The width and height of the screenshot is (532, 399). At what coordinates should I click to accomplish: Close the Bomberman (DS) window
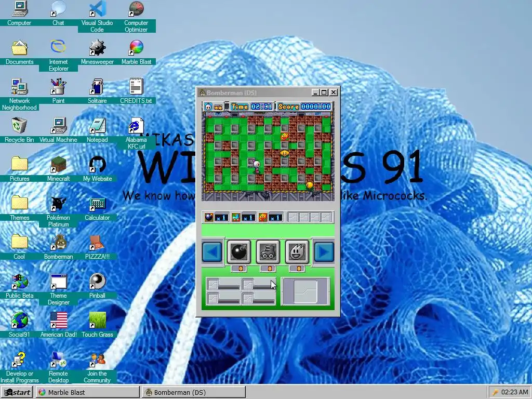coord(334,92)
